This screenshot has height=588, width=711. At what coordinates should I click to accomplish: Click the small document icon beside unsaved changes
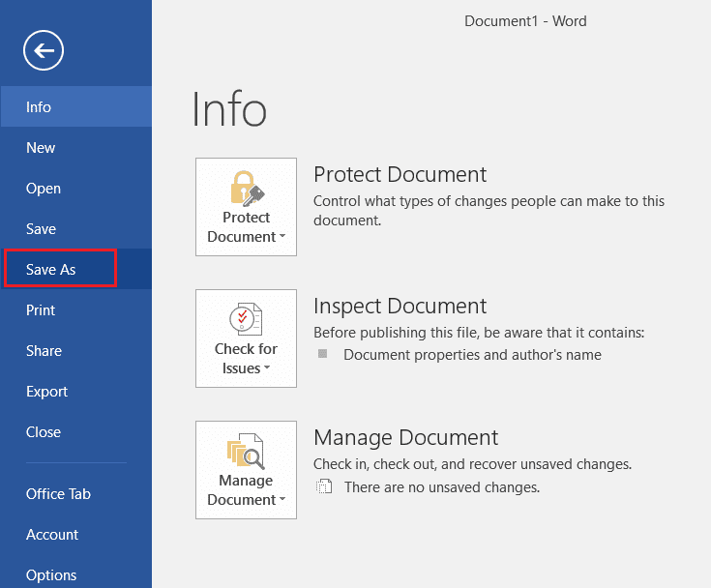pyautogui.click(x=324, y=486)
